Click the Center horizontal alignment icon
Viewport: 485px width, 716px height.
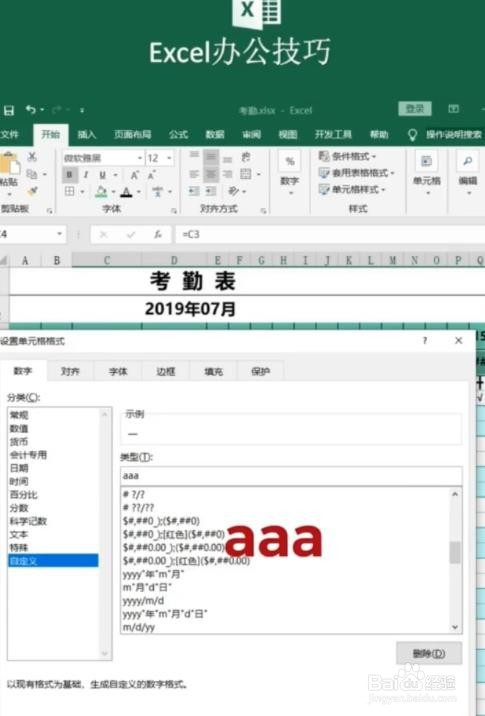point(211,174)
